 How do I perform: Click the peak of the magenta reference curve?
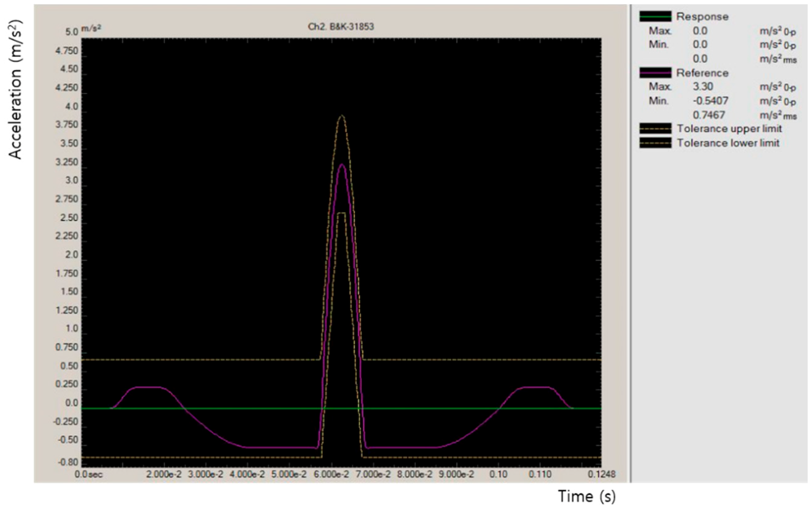point(342,165)
